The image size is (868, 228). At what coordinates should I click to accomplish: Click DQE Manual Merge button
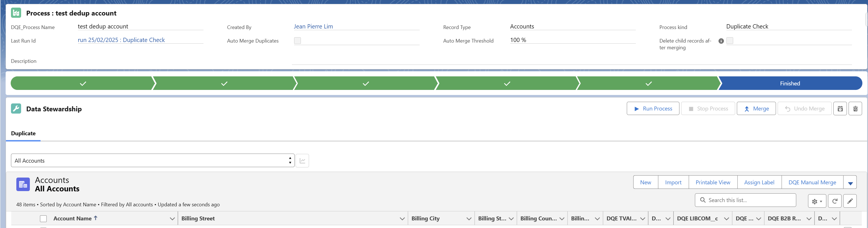pos(812,182)
